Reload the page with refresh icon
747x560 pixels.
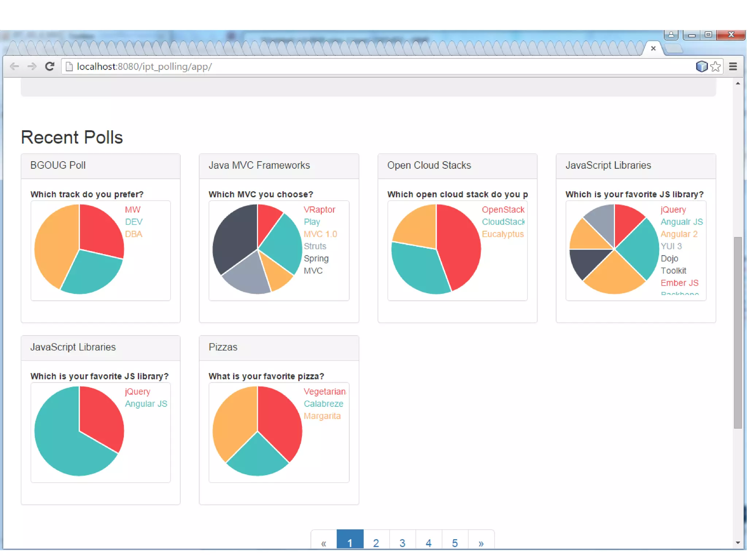(50, 66)
